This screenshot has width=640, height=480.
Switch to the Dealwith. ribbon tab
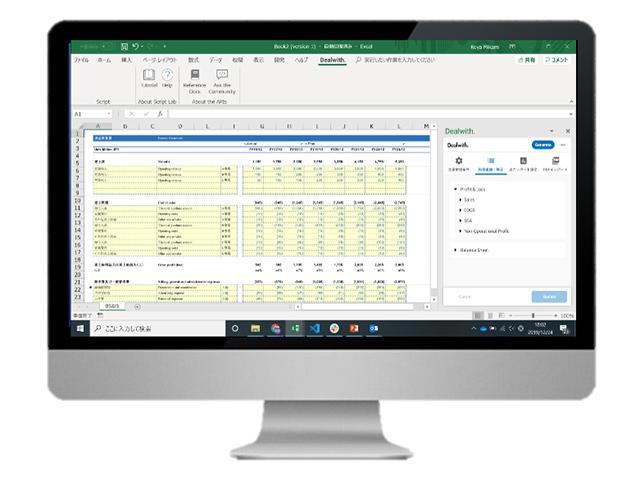coord(333,60)
